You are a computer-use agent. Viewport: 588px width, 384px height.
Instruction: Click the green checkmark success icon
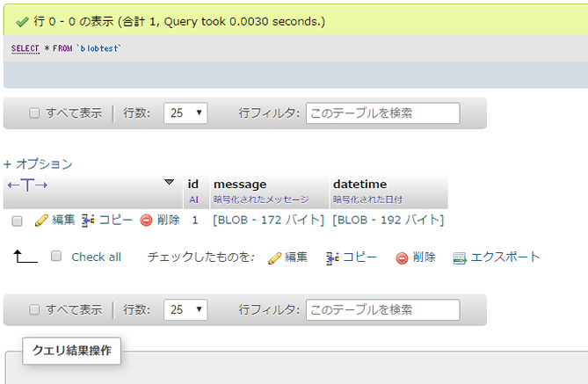(22, 22)
